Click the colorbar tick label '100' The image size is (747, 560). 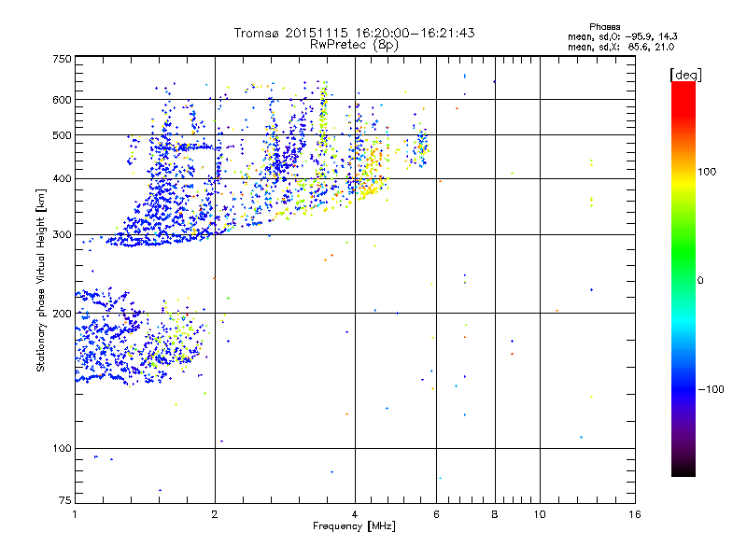tap(707, 172)
